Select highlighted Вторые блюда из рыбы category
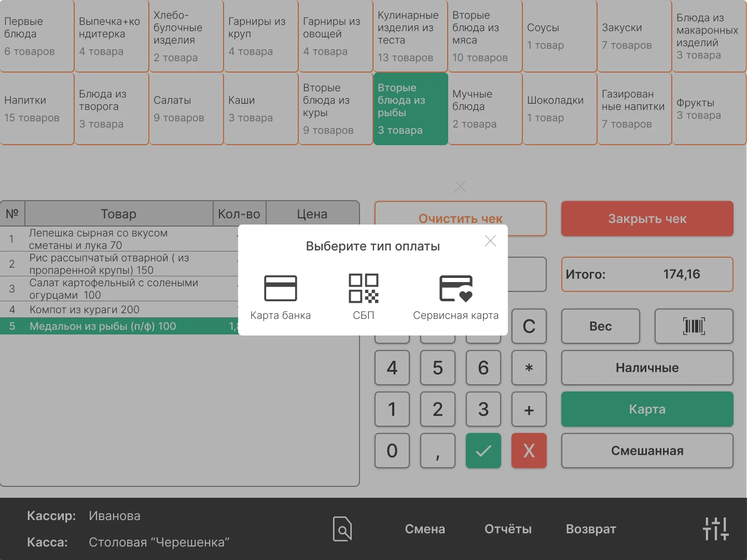The height and width of the screenshot is (560, 747). pos(411,108)
